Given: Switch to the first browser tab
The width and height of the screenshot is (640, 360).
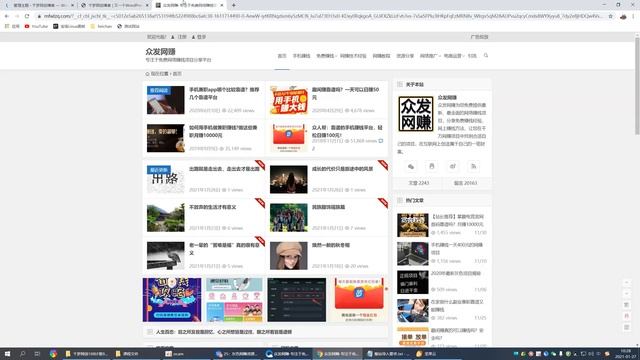Looking at the screenshot, I should tap(40, 5).
